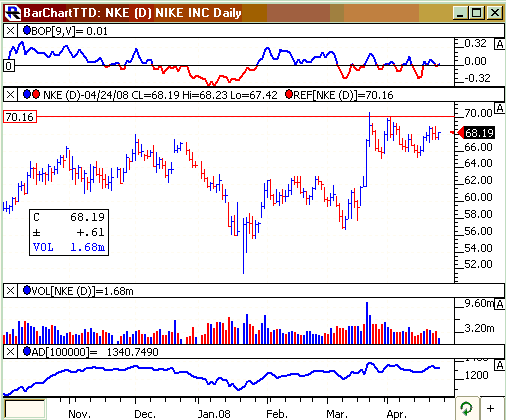This screenshot has height=420, width=506.
Task: Click the blue NKE series dot
Action: [27, 95]
